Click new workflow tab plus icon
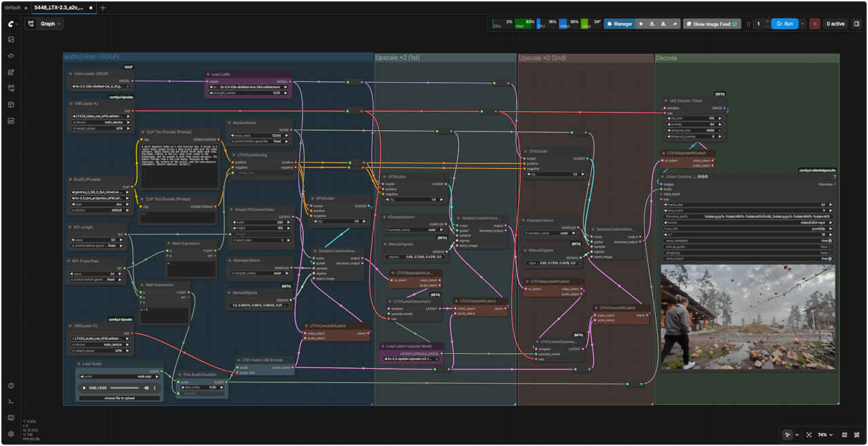868x446 pixels. [x=103, y=7]
